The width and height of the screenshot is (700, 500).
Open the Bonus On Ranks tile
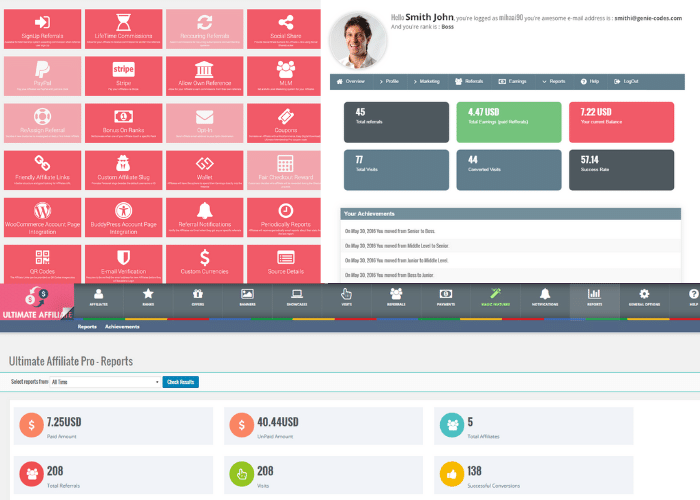(x=124, y=123)
